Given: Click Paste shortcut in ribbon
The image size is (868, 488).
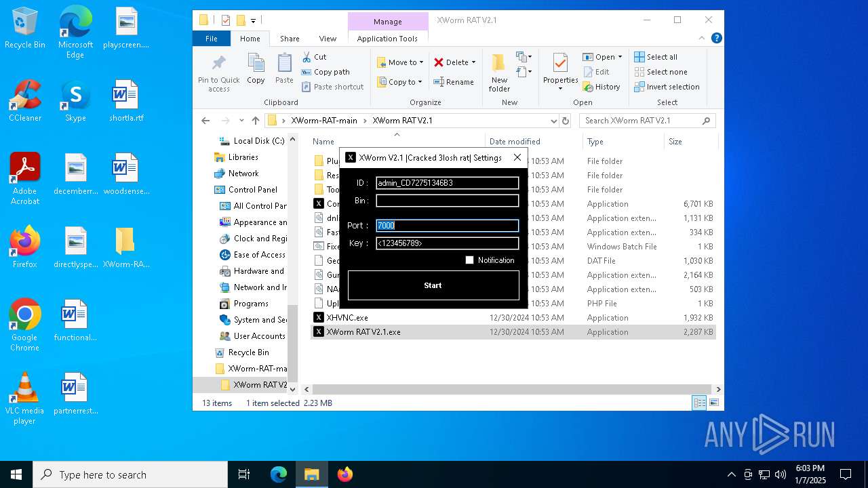Looking at the screenshot, I should (x=332, y=87).
